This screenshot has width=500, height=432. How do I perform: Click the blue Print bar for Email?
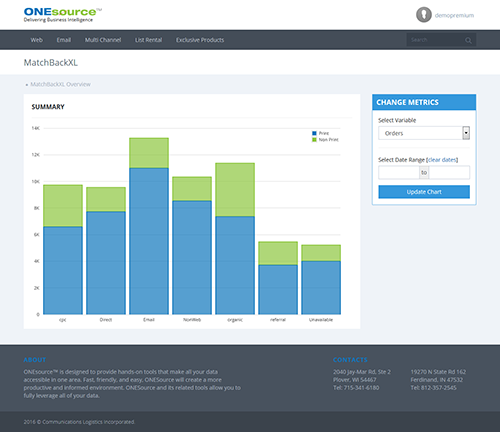149,241
